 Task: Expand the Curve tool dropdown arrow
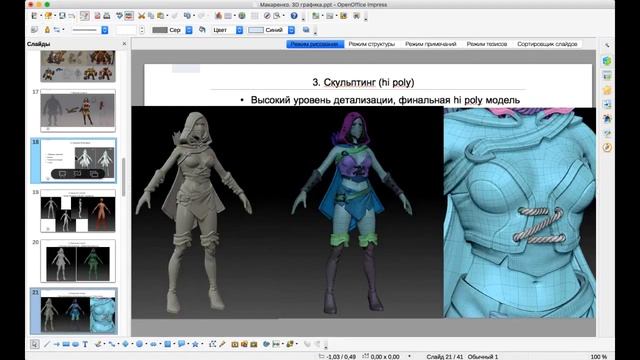[104, 344]
